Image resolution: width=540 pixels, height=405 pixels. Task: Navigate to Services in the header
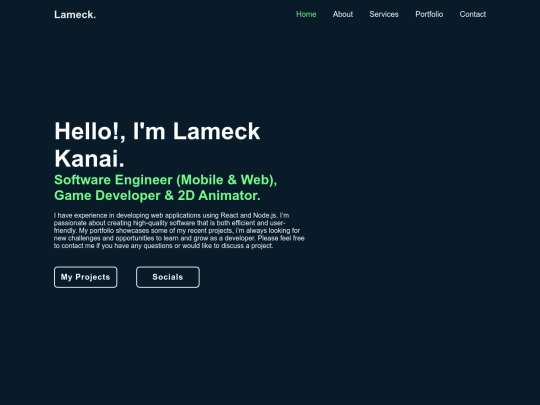tap(384, 14)
